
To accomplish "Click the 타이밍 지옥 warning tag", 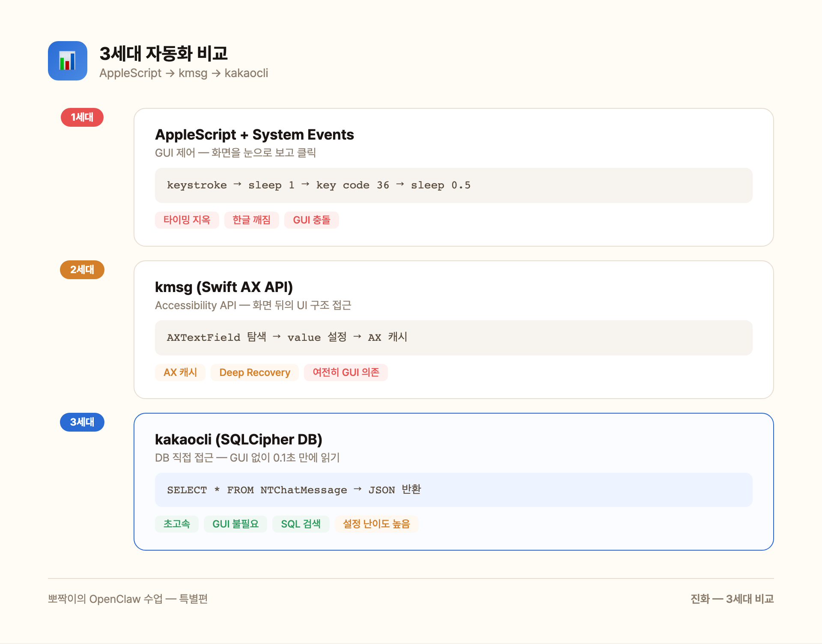I will 187,220.
